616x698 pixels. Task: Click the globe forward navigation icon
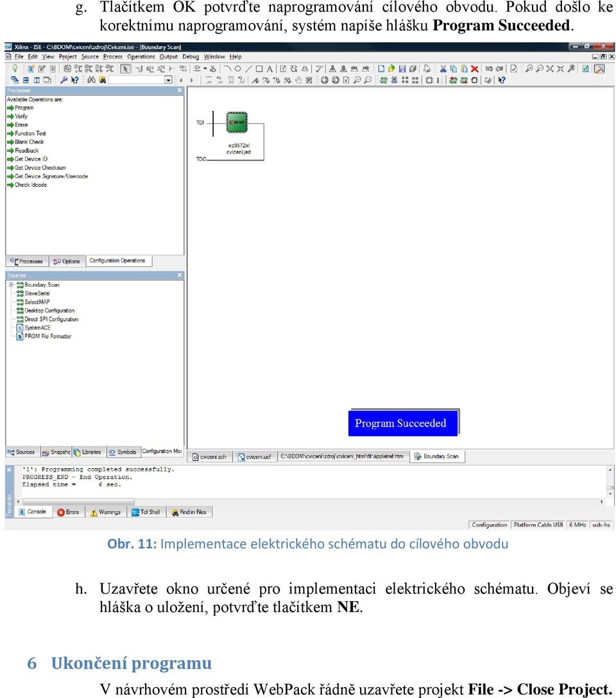pyautogui.click(x=335, y=80)
